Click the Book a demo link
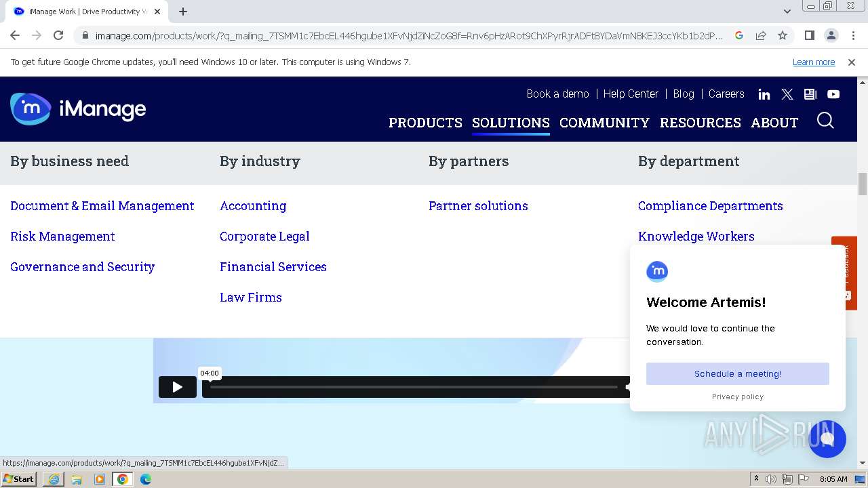Viewport: 868px width, 488px height. pyautogui.click(x=557, y=94)
